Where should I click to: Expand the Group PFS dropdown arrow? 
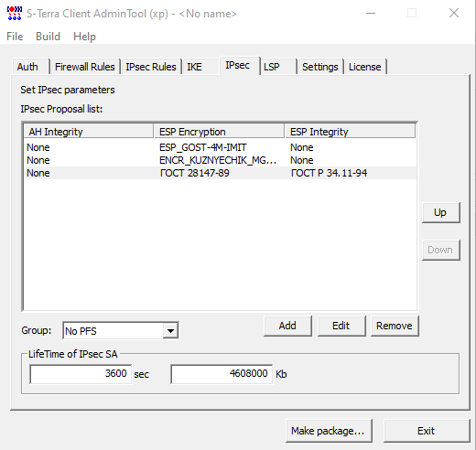click(x=170, y=331)
